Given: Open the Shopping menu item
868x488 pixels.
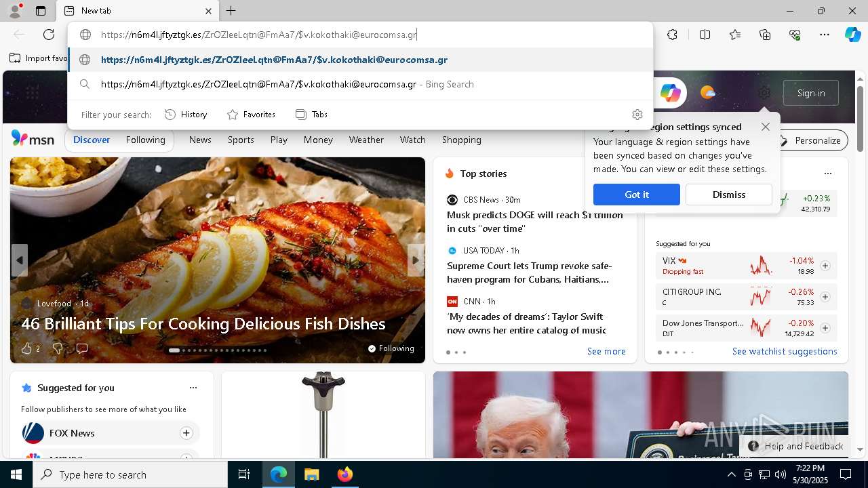Looking at the screenshot, I should coord(462,140).
